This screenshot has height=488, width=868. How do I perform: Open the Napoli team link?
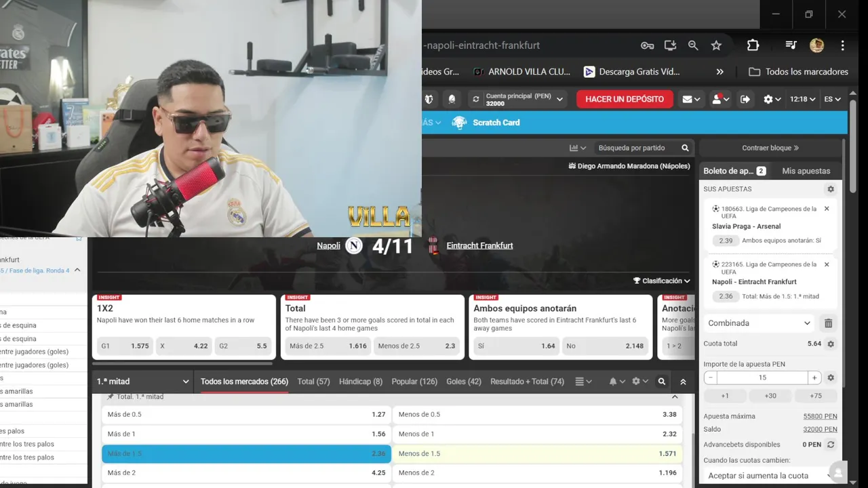[x=328, y=245]
